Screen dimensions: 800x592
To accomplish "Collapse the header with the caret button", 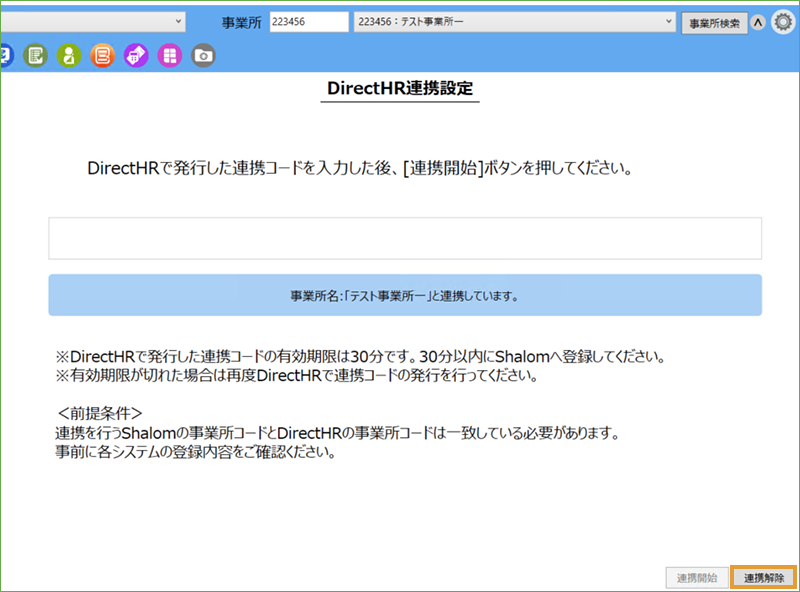I will [x=758, y=22].
